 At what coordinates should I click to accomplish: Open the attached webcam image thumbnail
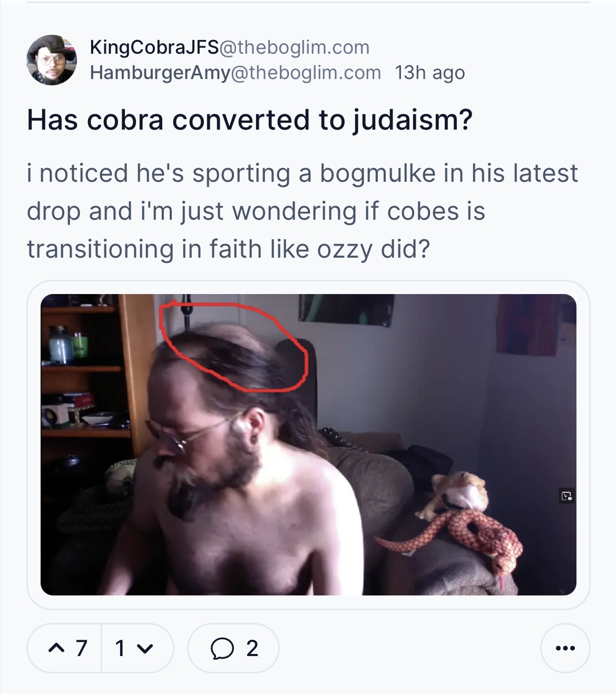point(308,445)
